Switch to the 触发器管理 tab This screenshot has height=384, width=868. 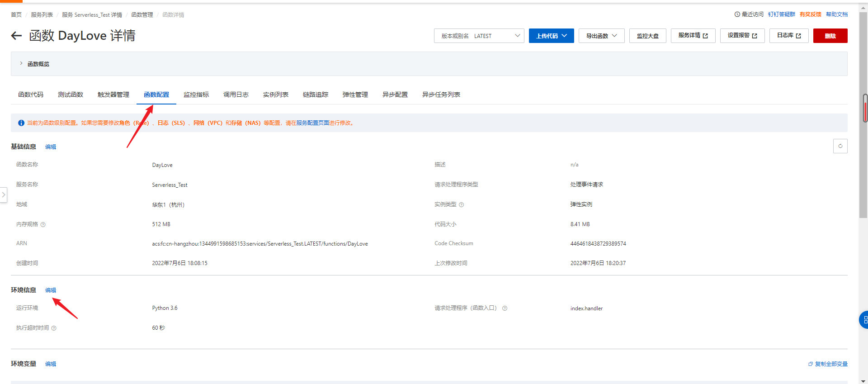coord(113,95)
